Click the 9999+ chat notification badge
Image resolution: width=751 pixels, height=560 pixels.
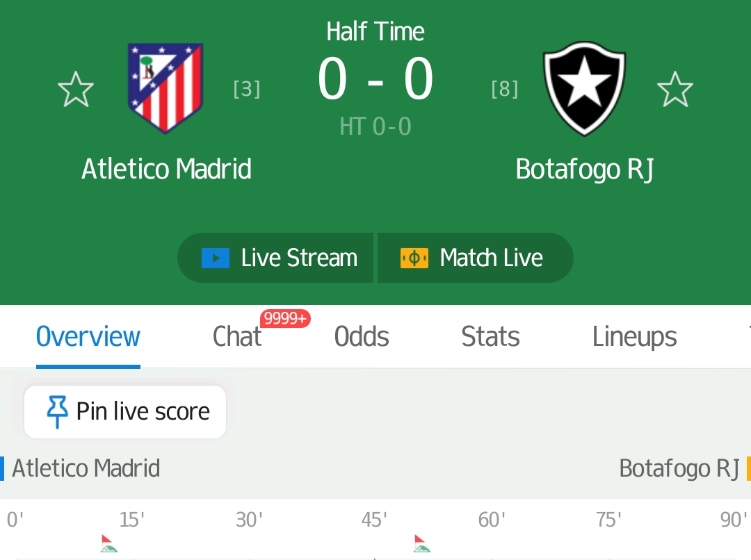tap(286, 318)
